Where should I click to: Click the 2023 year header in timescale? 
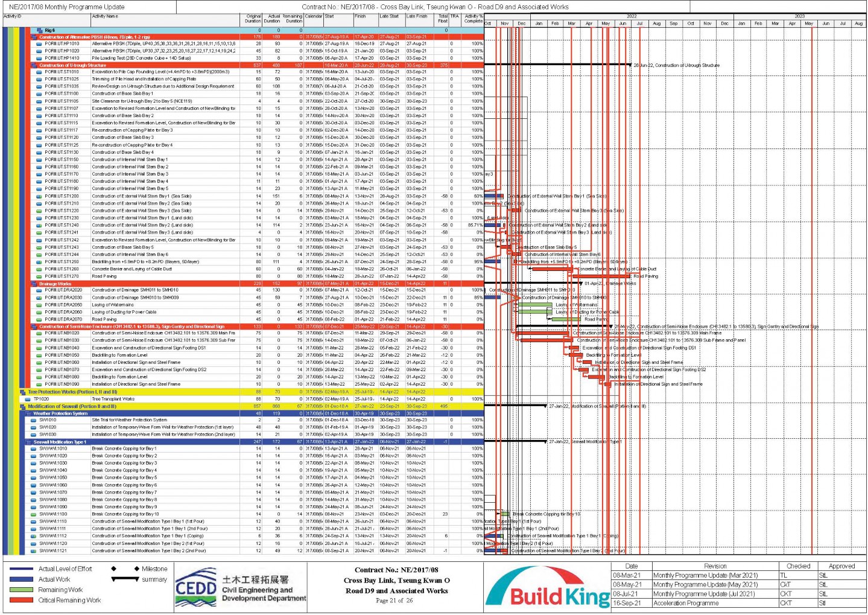pos(800,16)
